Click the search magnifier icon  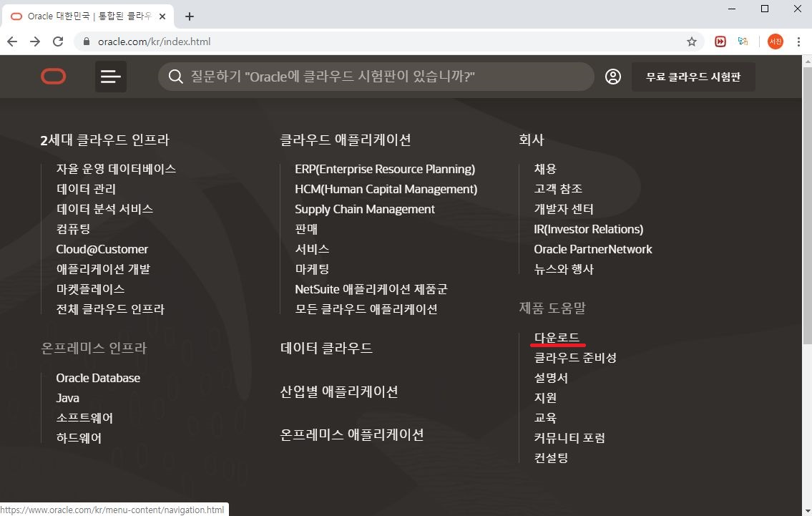pos(175,77)
